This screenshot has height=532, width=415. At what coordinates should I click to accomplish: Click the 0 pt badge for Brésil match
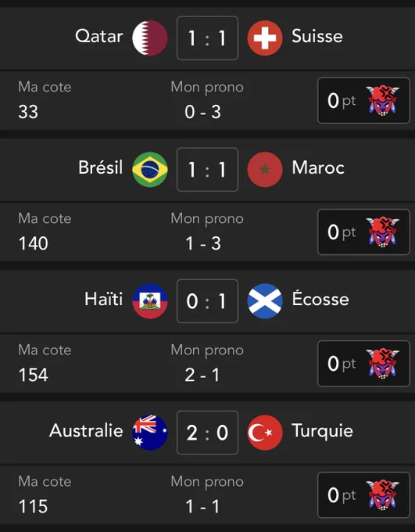point(363,232)
